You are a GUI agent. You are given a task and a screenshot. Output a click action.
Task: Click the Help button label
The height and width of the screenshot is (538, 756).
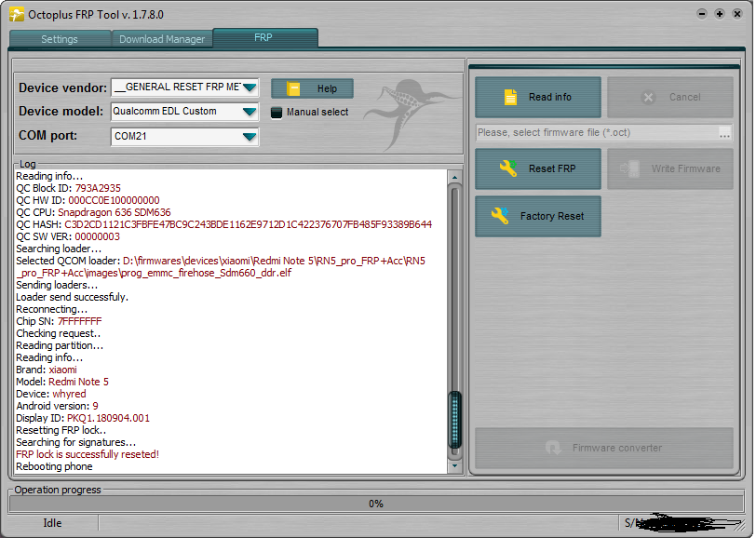click(x=327, y=88)
